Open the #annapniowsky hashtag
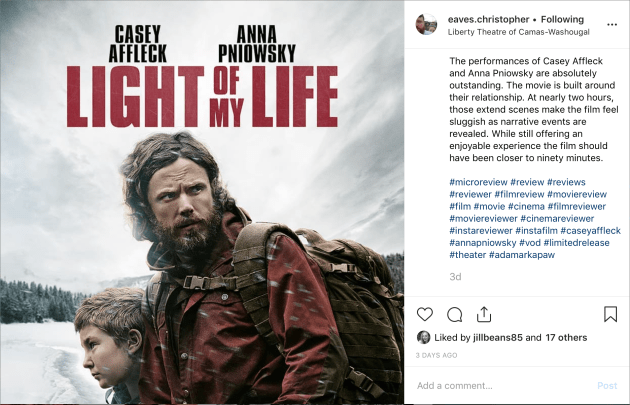The height and width of the screenshot is (405, 630). (x=483, y=243)
